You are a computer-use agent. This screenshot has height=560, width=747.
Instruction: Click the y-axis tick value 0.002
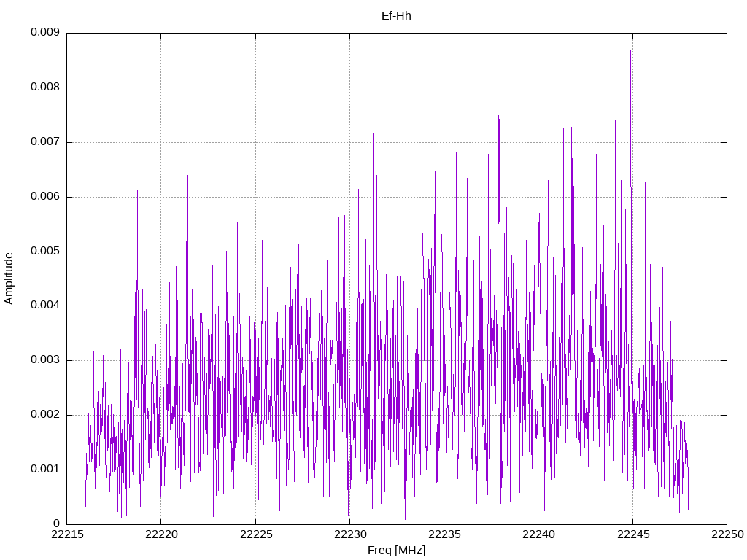pos(45,415)
